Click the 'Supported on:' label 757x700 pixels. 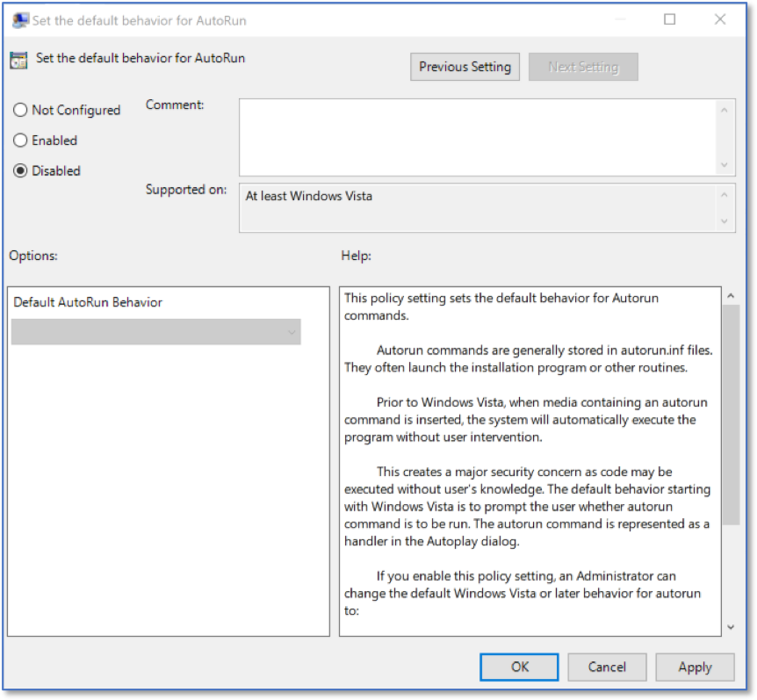point(186,190)
